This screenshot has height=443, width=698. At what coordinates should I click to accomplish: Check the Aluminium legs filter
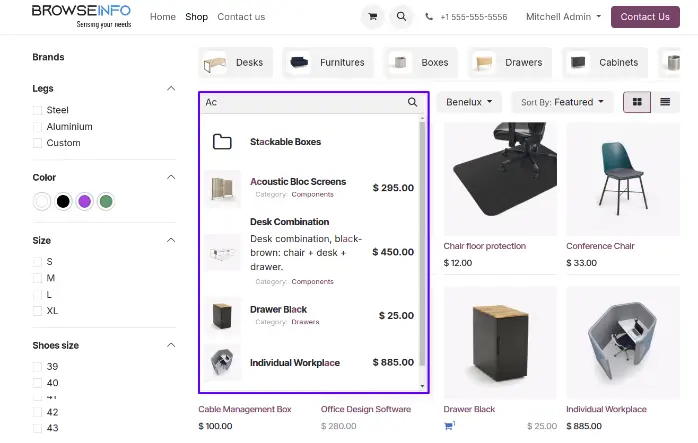click(x=37, y=126)
